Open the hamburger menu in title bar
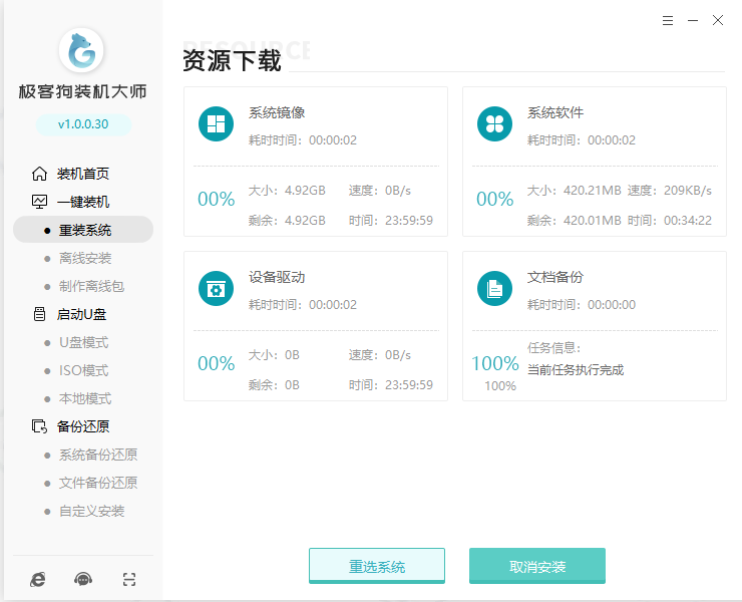This screenshot has width=742, height=602. click(x=668, y=20)
